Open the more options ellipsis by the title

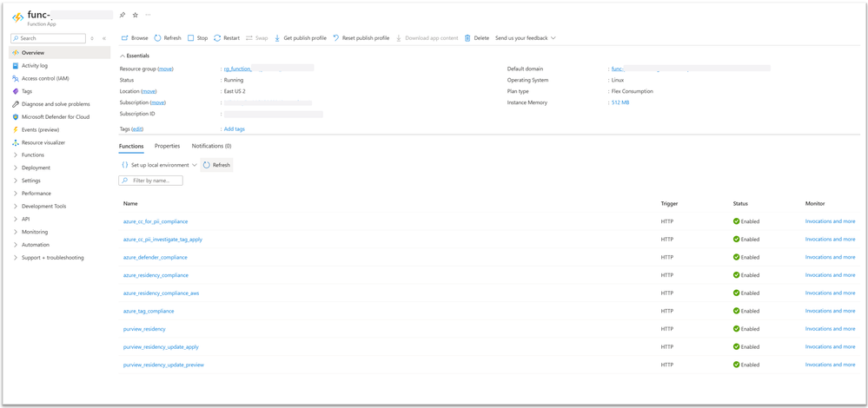point(148,15)
